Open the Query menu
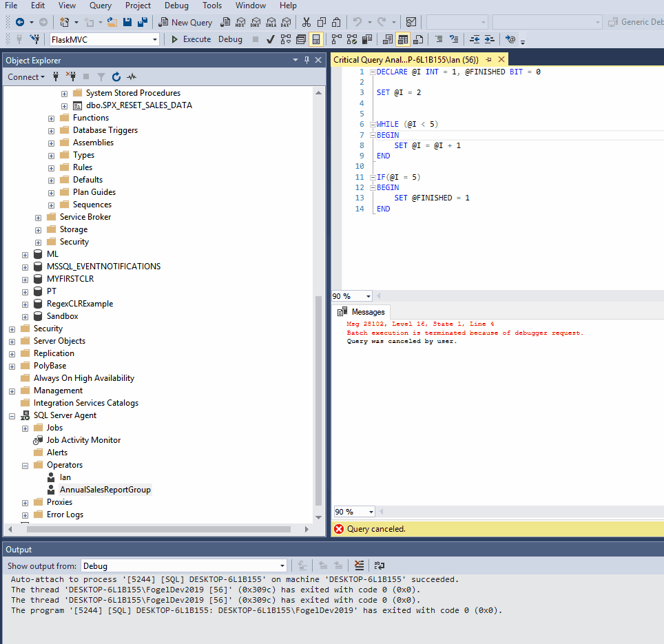The height and width of the screenshot is (644, 664). click(x=101, y=6)
